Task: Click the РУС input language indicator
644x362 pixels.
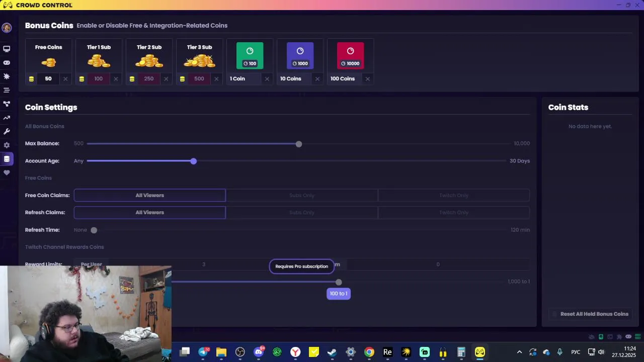Action: (576, 352)
